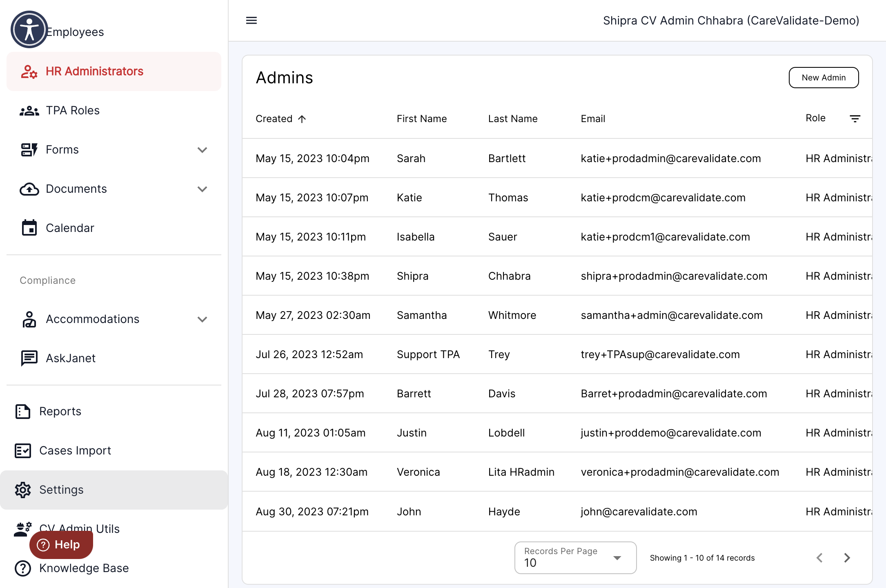Click the Settings gear icon
Image resolution: width=886 pixels, height=588 pixels.
click(23, 490)
